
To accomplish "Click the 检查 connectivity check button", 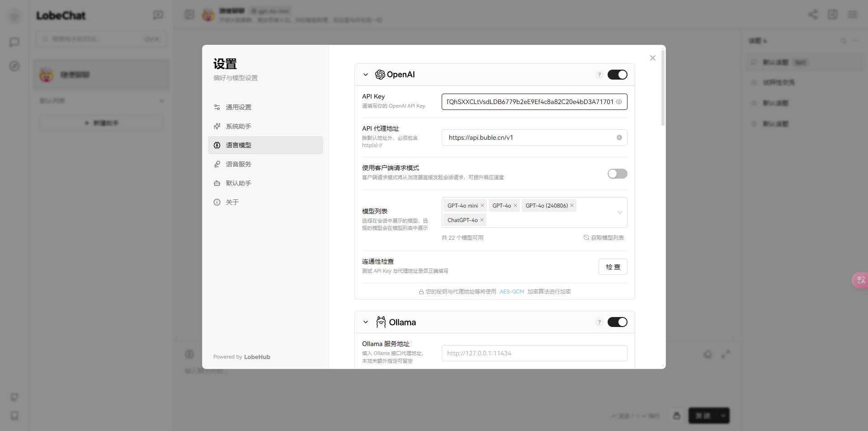I will (x=613, y=267).
